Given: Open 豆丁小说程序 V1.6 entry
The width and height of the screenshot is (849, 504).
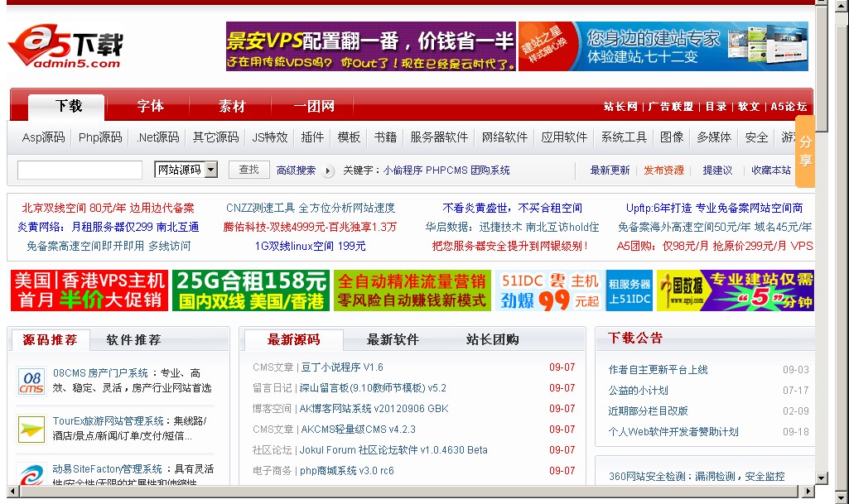Looking at the screenshot, I should [342, 367].
